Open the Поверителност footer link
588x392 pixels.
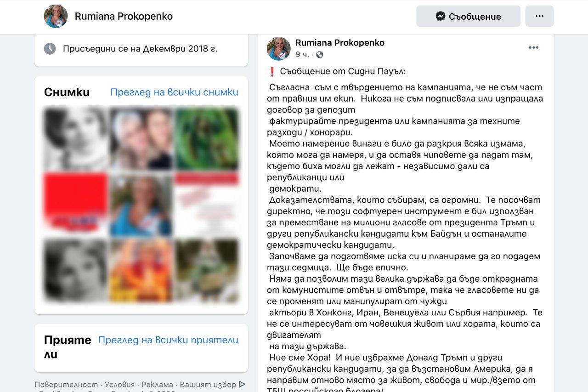point(66,385)
